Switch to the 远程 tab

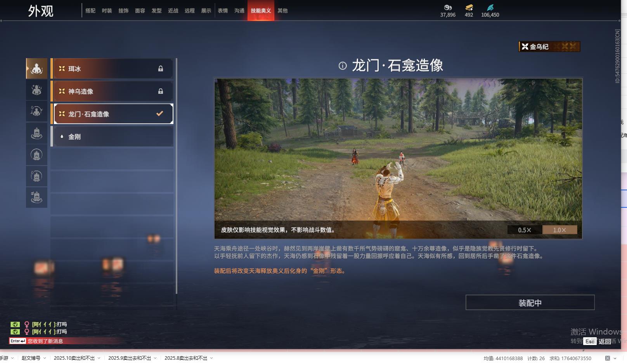pyautogui.click(x=190, y=11)
